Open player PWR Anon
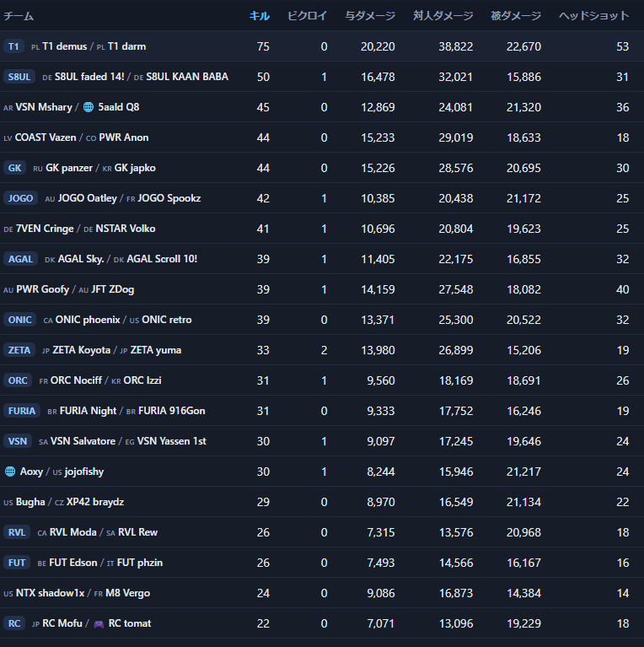The width and height of the screenshot is (644, 647). (x=124, y=137)
